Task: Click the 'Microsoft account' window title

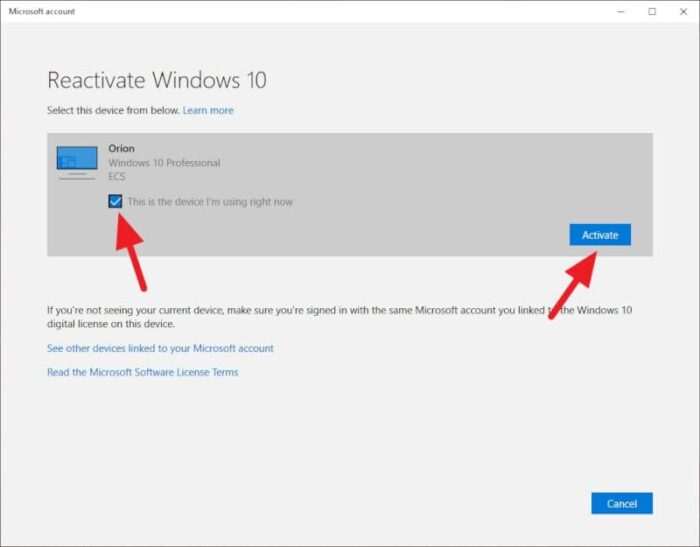Action: [42, 12]
